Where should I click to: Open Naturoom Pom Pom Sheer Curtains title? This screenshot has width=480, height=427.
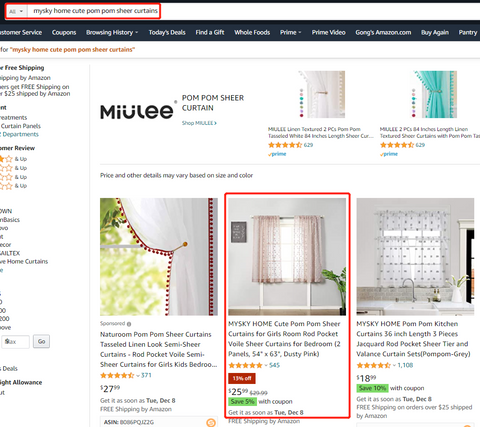pos(158,349)
